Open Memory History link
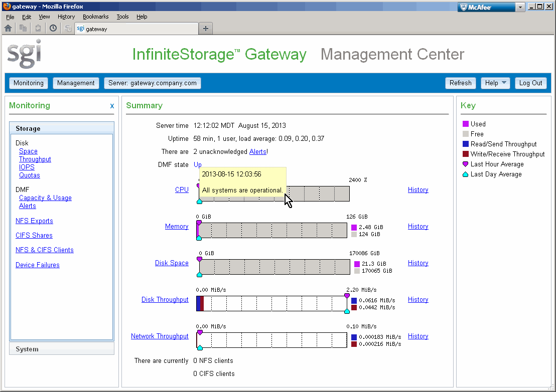 [x=418, y=226]
